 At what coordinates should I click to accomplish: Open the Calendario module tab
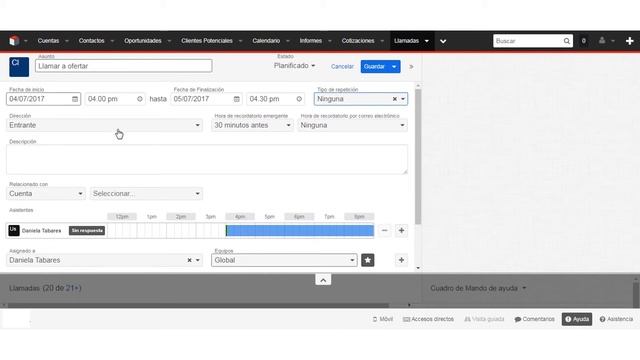266,41
